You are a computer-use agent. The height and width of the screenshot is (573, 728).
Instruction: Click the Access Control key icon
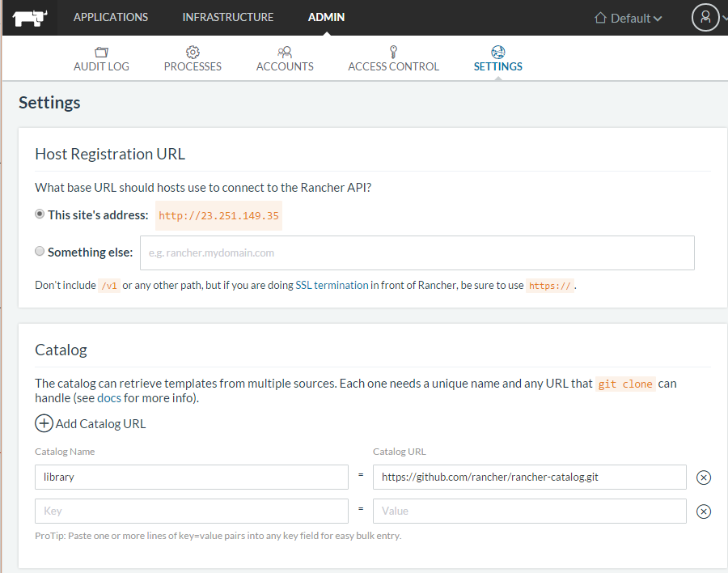point(393,52)
